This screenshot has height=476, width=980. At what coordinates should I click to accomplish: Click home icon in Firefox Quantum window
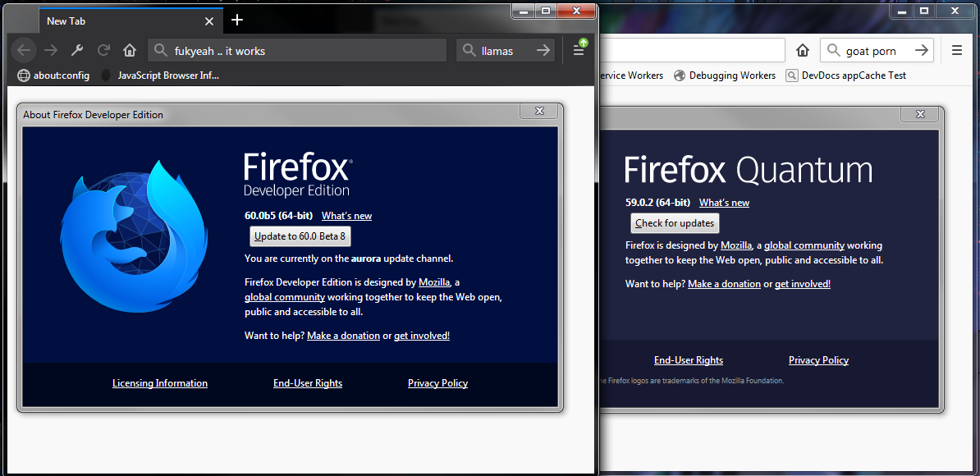tap(803, 51)
